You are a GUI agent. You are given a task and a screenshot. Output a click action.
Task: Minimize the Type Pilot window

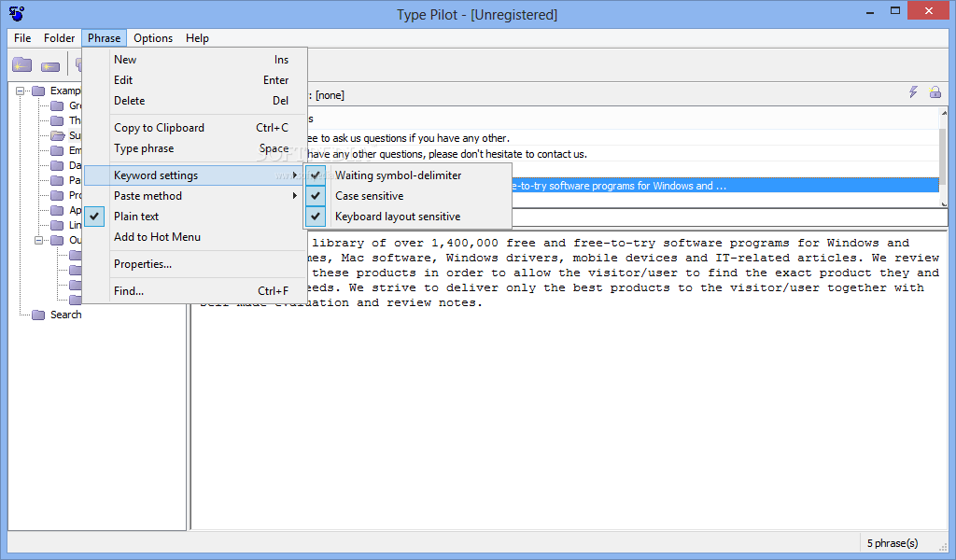pos(870,11)
